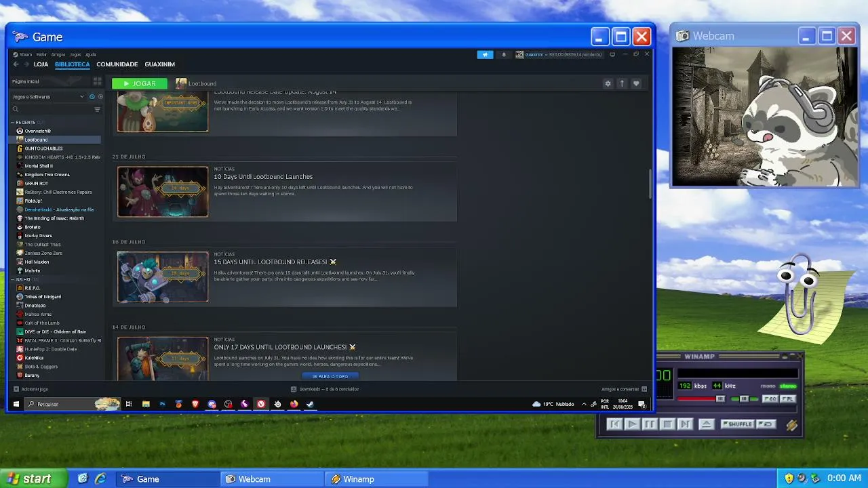Open the Amigos menu
Screen dimensions: 868x488
coord(58,54)
